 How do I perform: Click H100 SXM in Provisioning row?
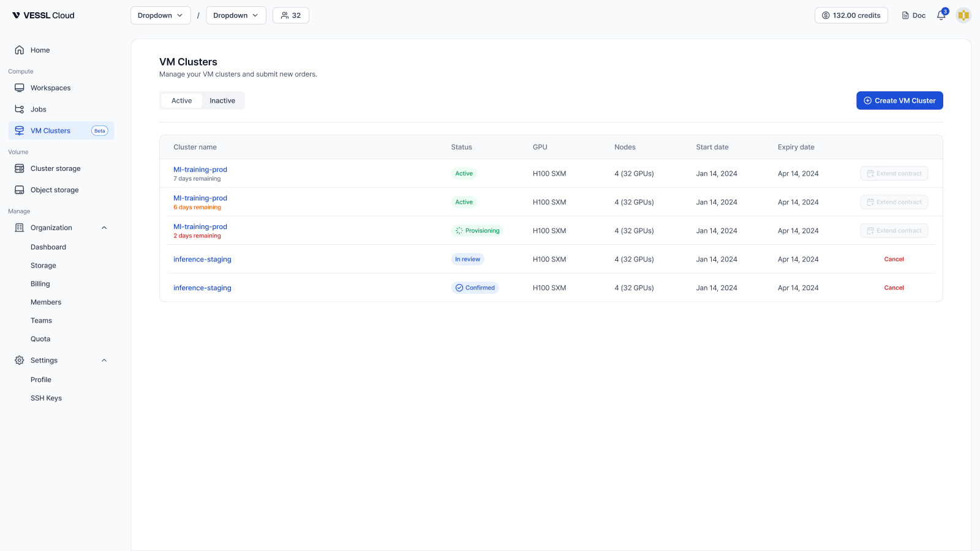point(549,231)
